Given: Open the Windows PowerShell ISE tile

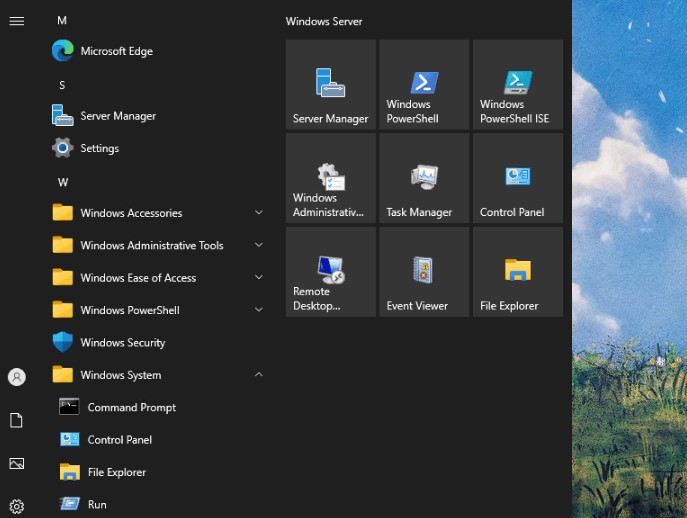Looking at the screenshot, I should pyautogui.click(x=517, y=85).
